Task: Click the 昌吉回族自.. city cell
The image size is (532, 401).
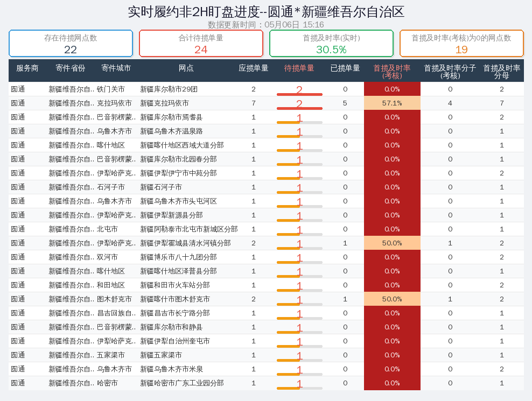Action: pos(116,313)
